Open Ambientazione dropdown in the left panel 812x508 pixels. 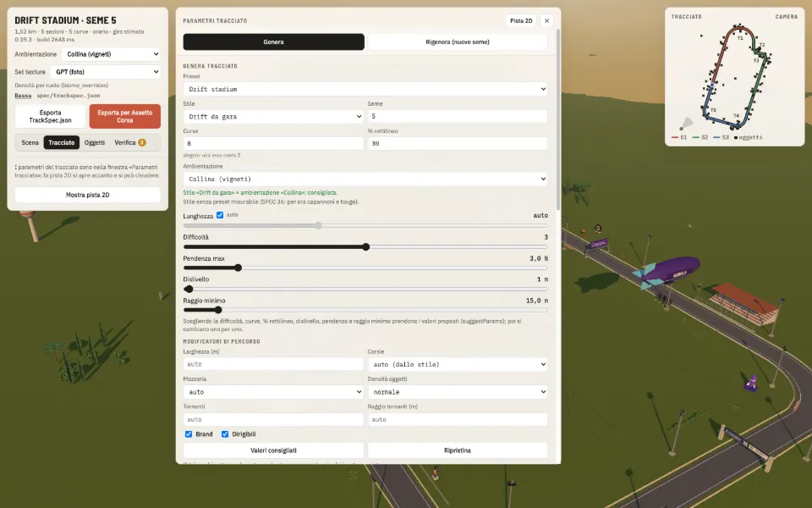(111, 54)
